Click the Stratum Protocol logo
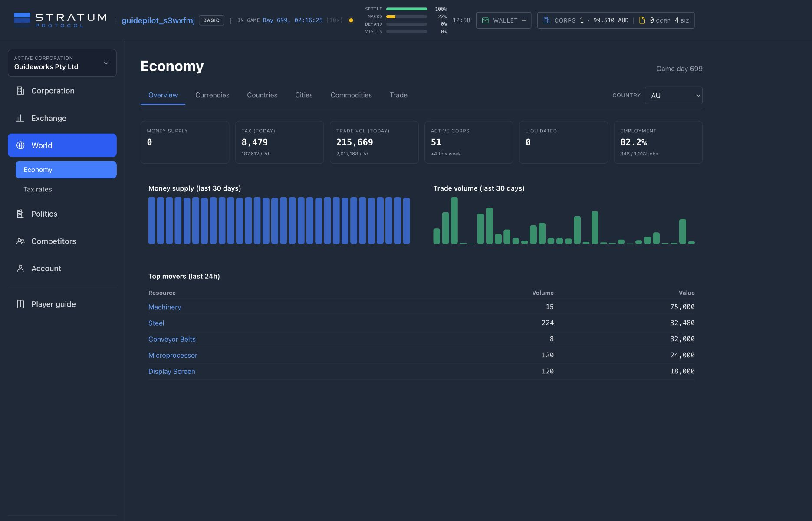812x521 pixels. pyautogui.click(x=60, y=20)
